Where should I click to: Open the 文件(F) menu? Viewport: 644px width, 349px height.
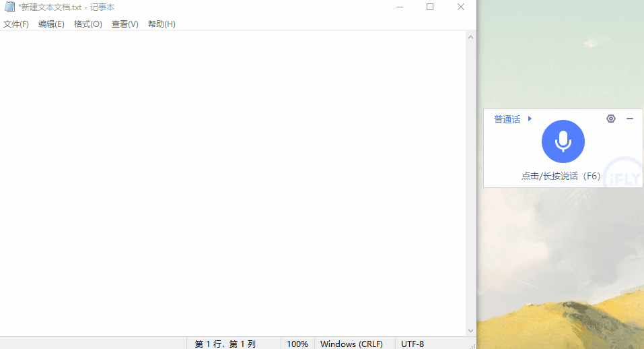coord(16,24)
